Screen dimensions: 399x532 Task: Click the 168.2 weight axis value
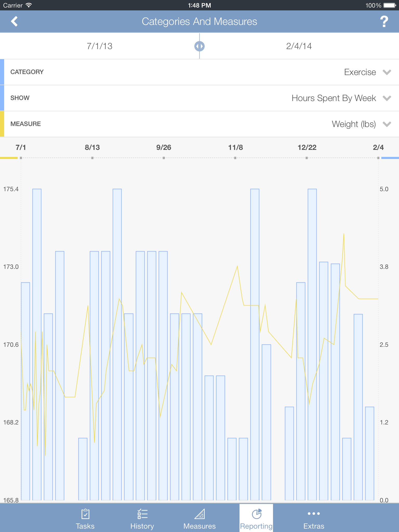(x=11, y=422)
